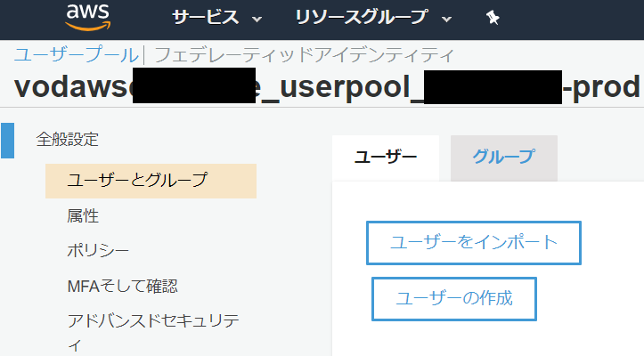Open ポリシー settings in the sidebar

pyautogui.click(x=98, y=250)
